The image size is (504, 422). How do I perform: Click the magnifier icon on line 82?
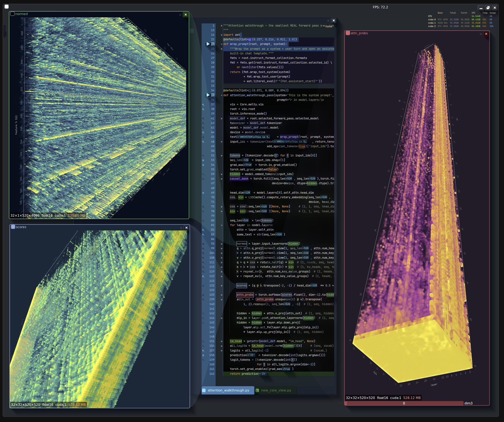pos(203,230)
